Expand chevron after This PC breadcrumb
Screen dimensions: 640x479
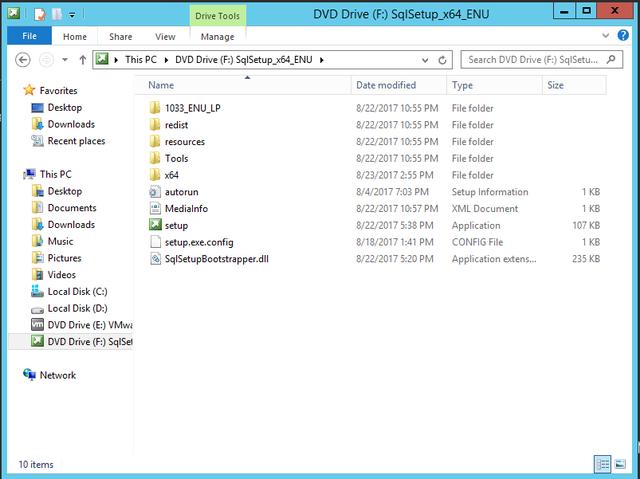pyautogui.click(x=166, y=60)
